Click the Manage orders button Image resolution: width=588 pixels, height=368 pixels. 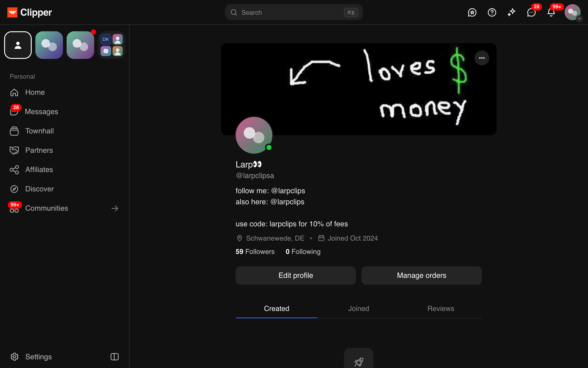(x=421, y=275)
